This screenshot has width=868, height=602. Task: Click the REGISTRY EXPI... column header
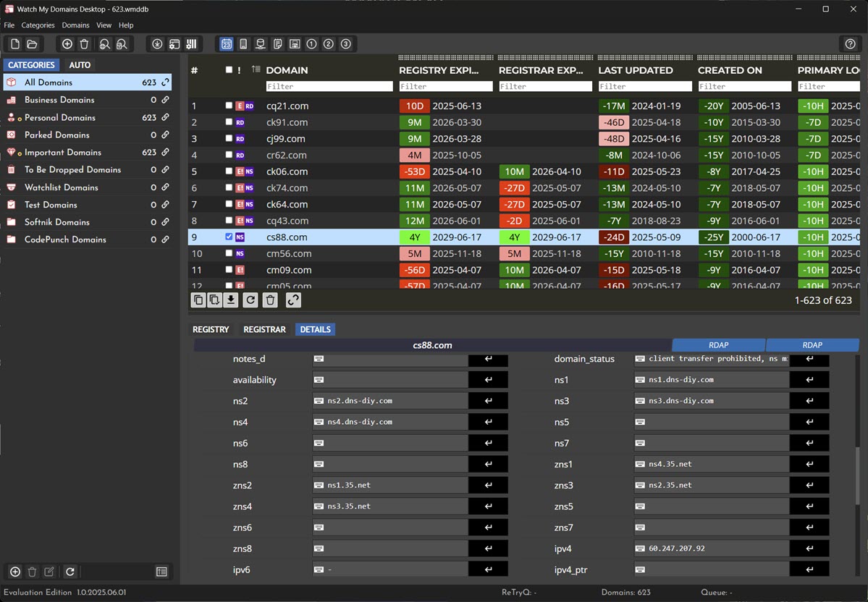pos(439,70)
